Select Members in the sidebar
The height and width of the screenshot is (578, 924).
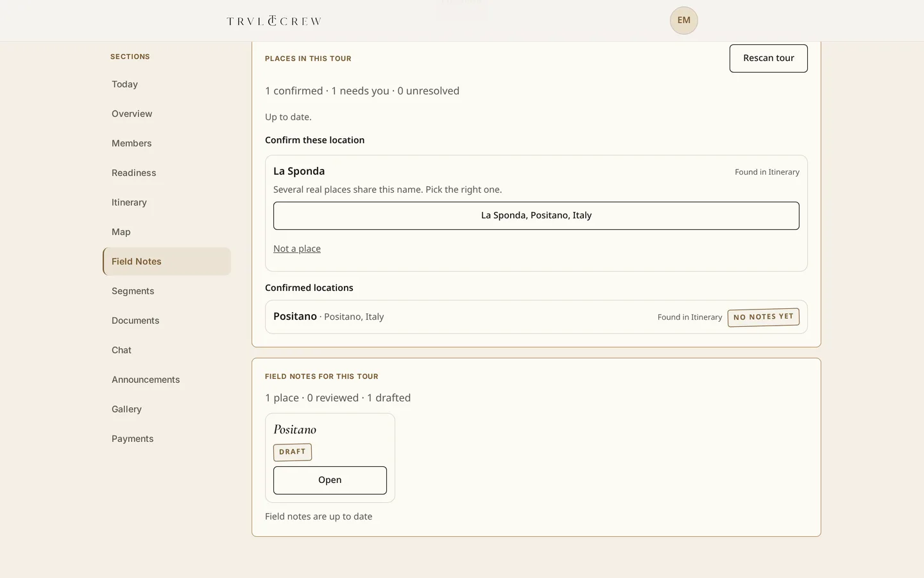[167, 143]
